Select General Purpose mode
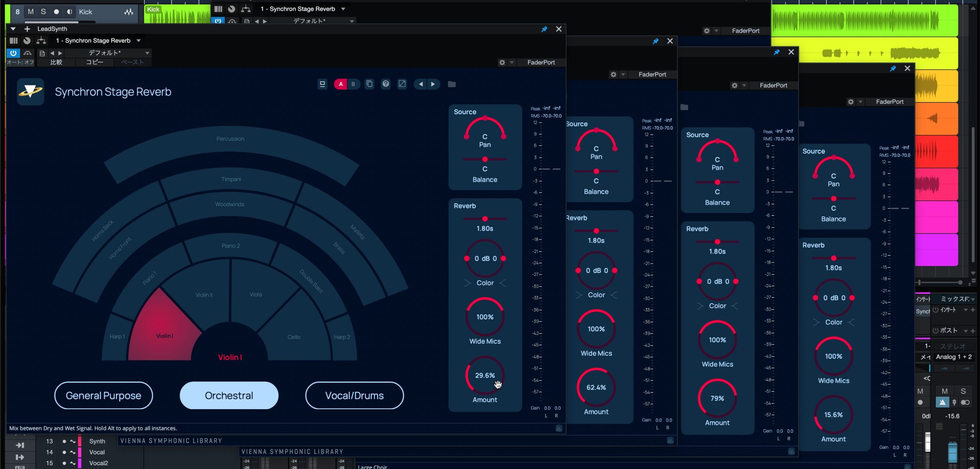Viewport: 980px width, 469px height. pos(103,395)
